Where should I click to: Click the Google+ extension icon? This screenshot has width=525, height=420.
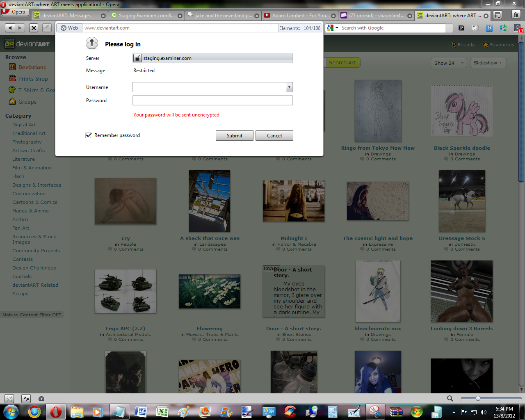pos(461,28)
